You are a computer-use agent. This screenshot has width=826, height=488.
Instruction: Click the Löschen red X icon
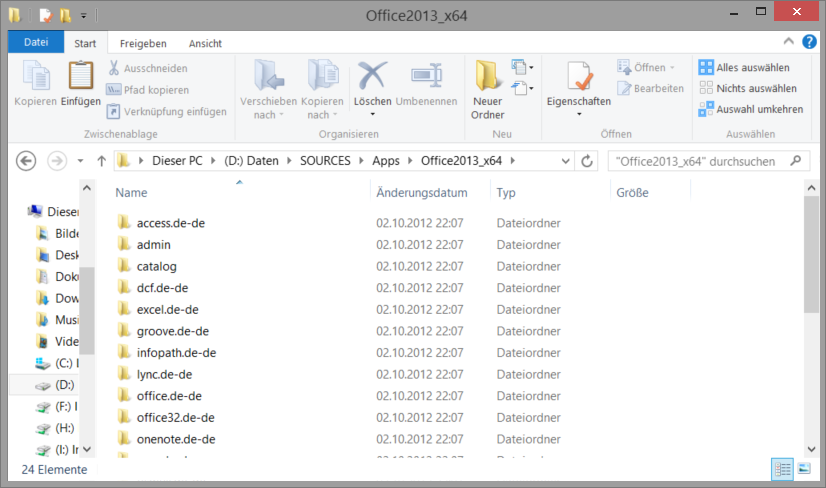[x=372, y=75]
